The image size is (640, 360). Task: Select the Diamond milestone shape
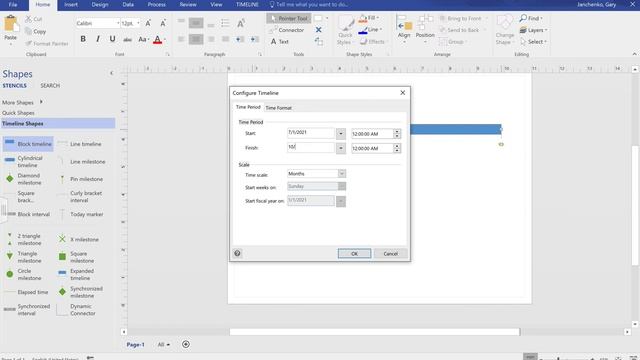click(x=24, y=179)
